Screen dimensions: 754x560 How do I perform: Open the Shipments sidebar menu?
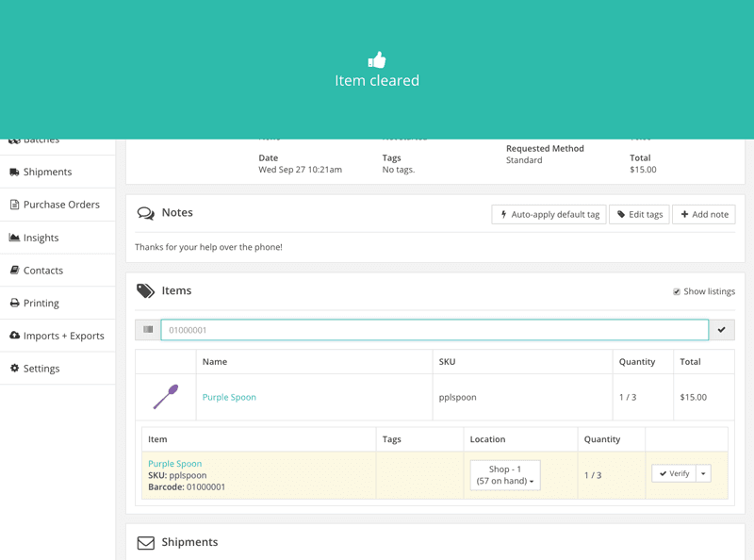(47, 172)
